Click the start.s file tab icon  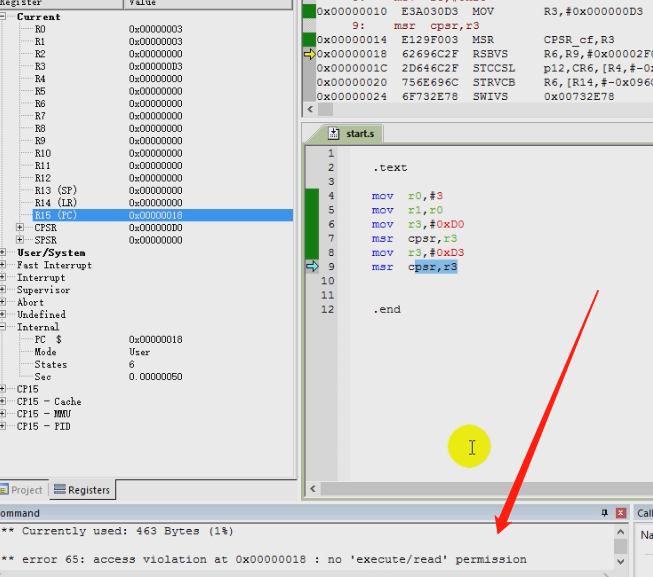[335, 133]
